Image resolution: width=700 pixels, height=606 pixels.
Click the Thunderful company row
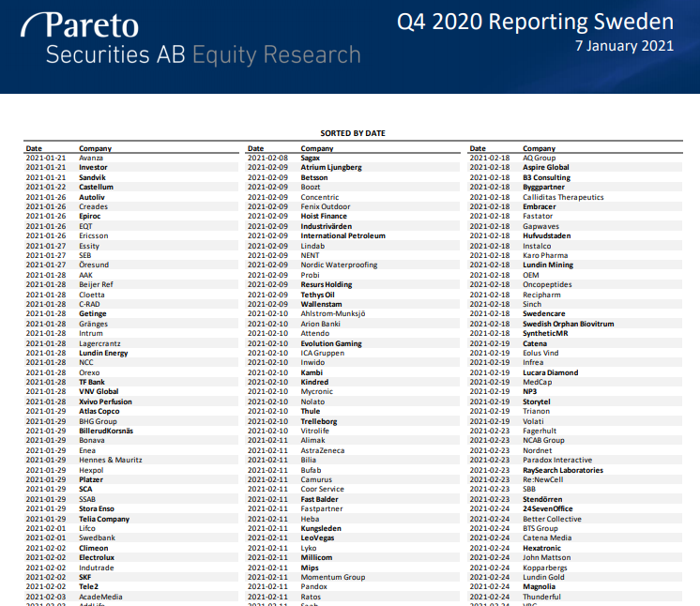[x=575, y=597]
